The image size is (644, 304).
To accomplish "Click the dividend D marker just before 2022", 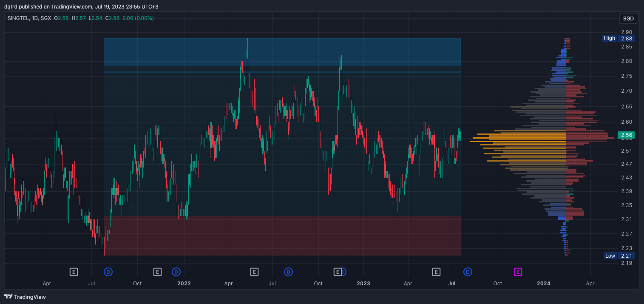I will click(x=176, y=272).
